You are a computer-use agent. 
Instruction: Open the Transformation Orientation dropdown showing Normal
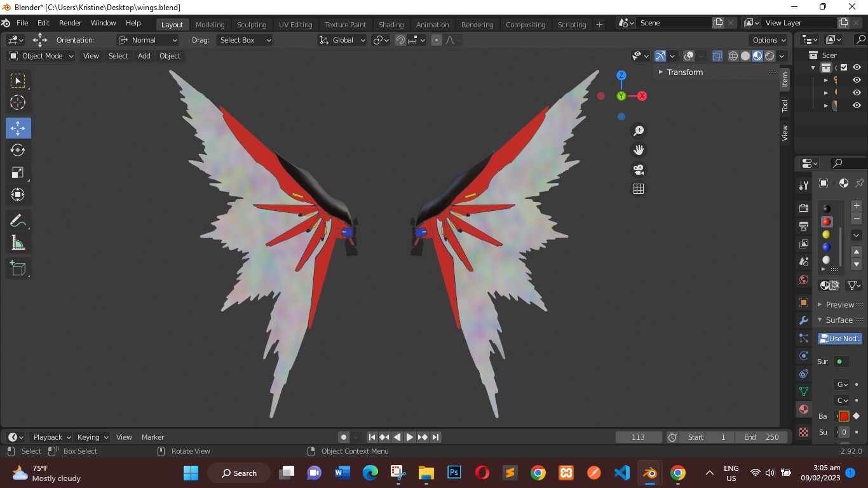[x=147, y=40]
